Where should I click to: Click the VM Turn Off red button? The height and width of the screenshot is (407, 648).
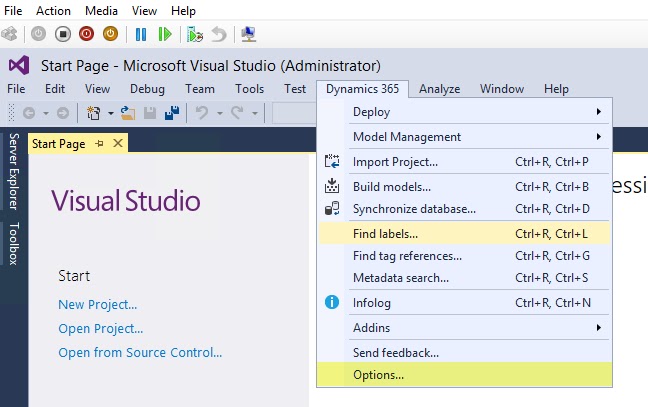click(x=86, y=34)
